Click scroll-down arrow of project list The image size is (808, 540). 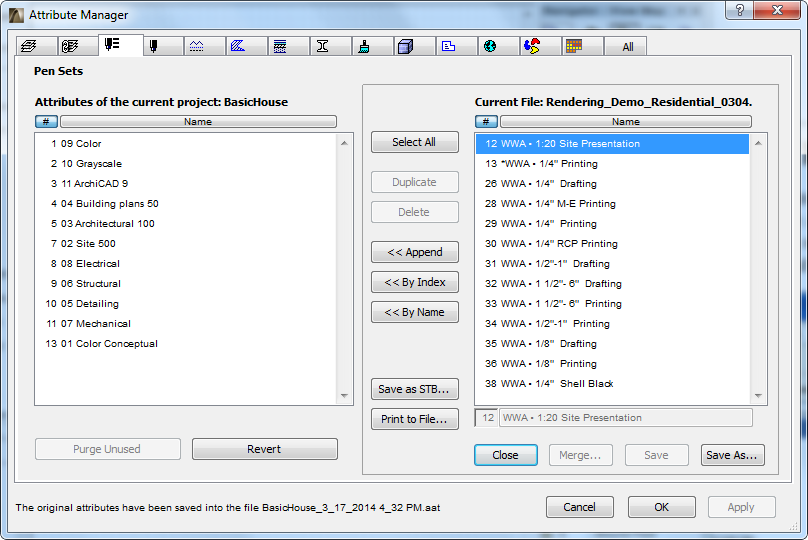tap(345, 396)
